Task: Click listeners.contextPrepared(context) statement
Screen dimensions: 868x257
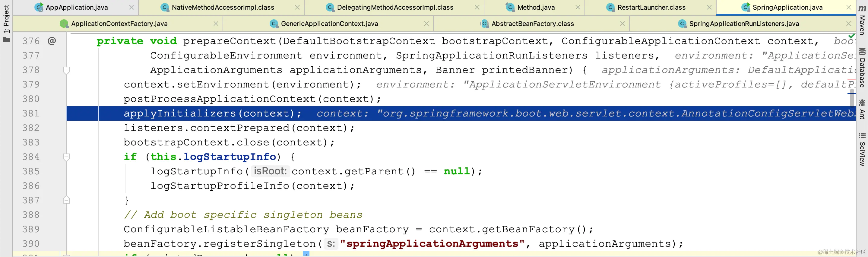Action: coord(239,128)
